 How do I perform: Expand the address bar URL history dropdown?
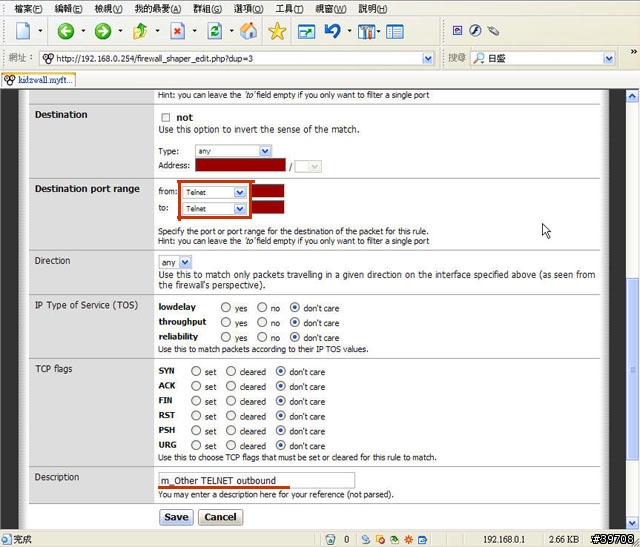tap(427, 59)
